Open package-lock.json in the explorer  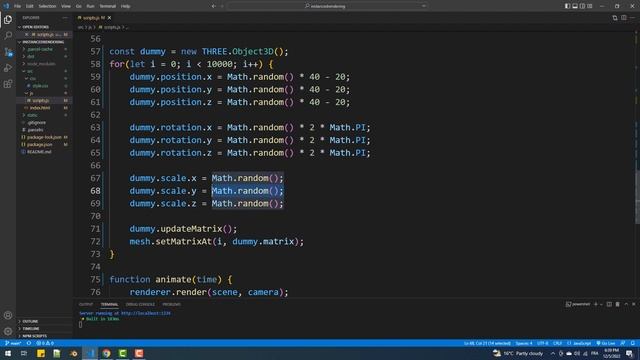click(x=44, y=137)
